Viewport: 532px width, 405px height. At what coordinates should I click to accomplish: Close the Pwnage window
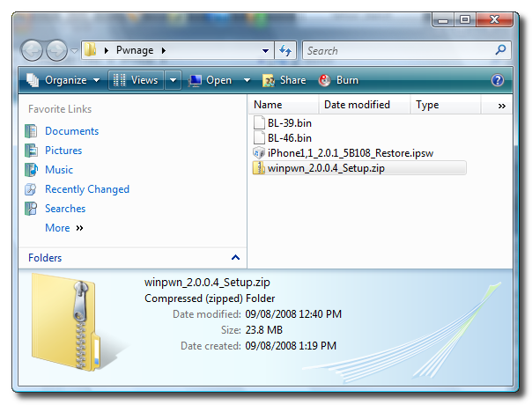pos(494,19)
